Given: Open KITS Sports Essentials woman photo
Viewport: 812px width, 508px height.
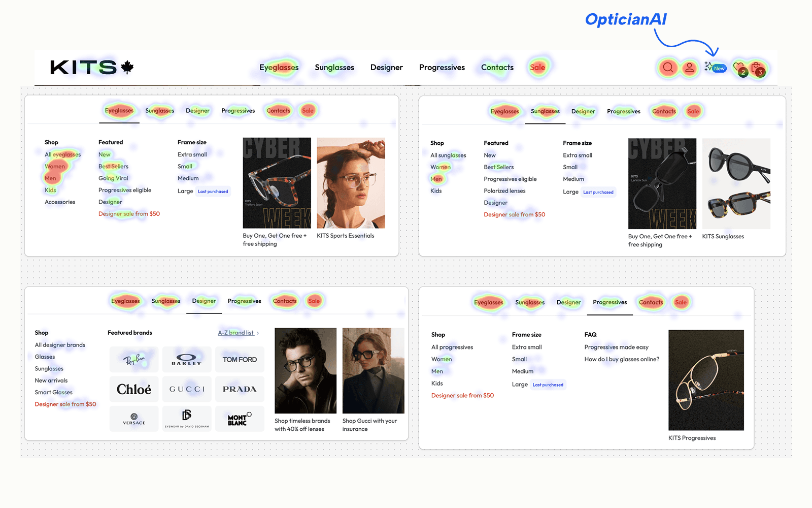Looking at the screenshot, I should 351,183.
